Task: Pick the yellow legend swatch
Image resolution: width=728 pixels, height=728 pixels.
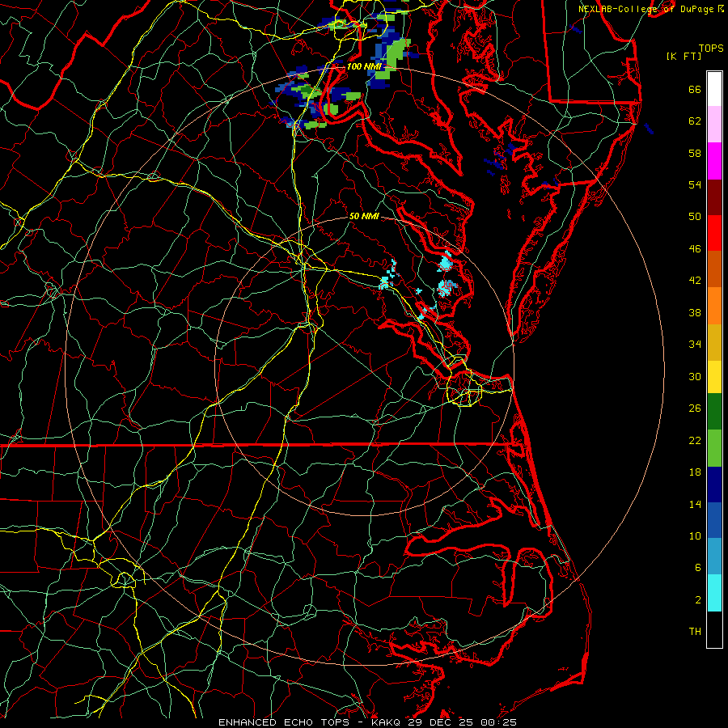Action: tap(714, 377)
